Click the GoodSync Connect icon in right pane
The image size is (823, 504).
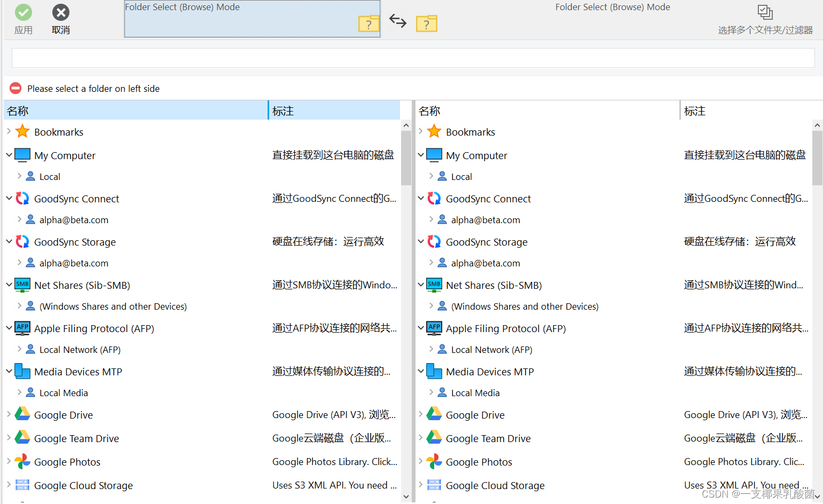click(434, 199)
